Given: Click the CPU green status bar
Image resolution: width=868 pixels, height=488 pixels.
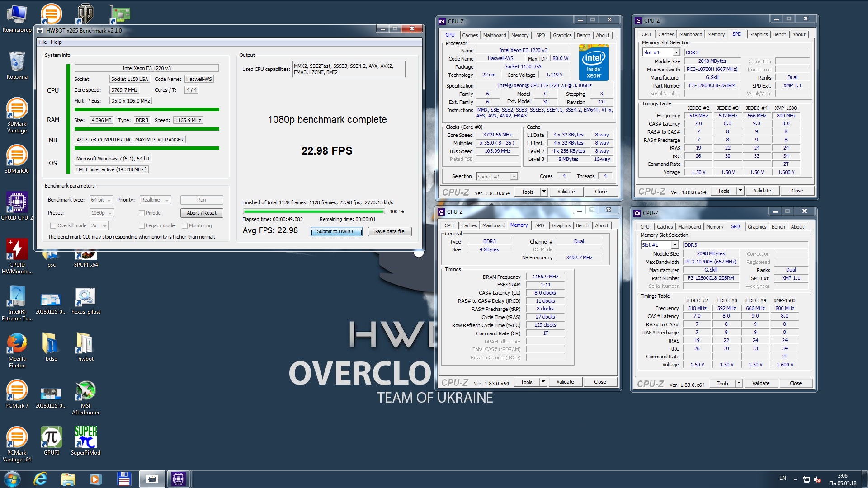Looking at the screenshot, I should (x=147, y=109).
